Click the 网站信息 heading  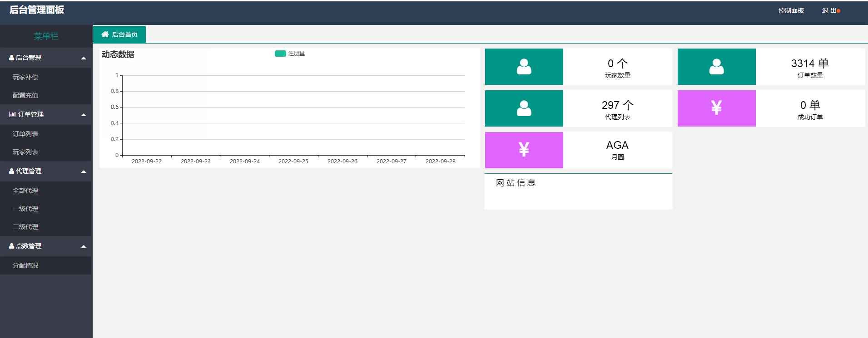click(x=516, y=183)
